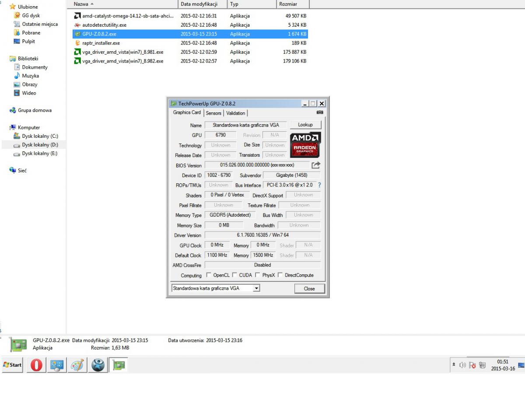
Task: Click the Komputer tree node
Action: tap(24, 128)
